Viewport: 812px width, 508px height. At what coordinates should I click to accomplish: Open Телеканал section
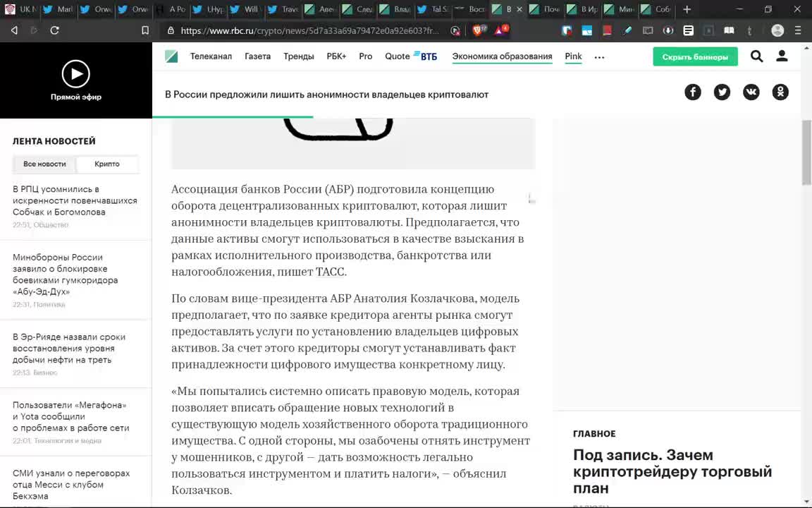click(211, 56)
